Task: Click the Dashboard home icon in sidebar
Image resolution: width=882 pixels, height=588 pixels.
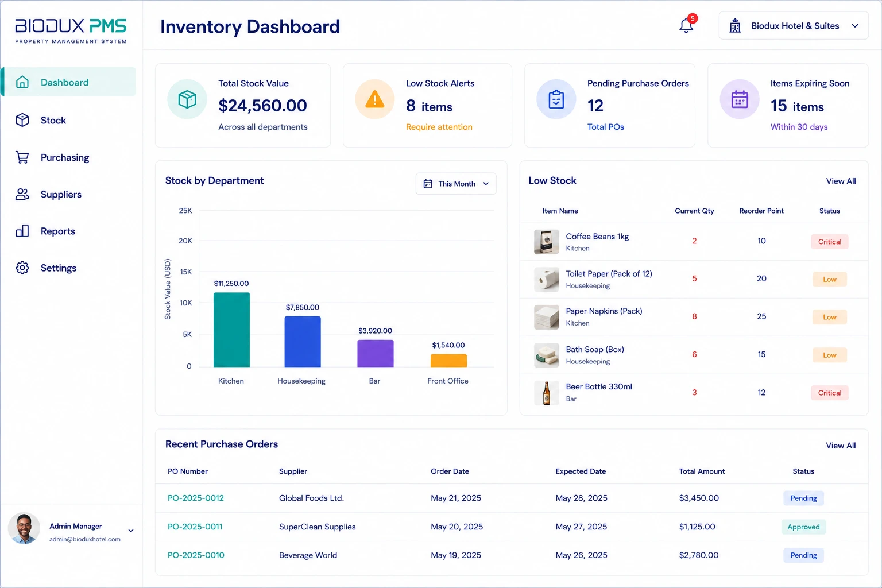Action: (x=22, y=82)
